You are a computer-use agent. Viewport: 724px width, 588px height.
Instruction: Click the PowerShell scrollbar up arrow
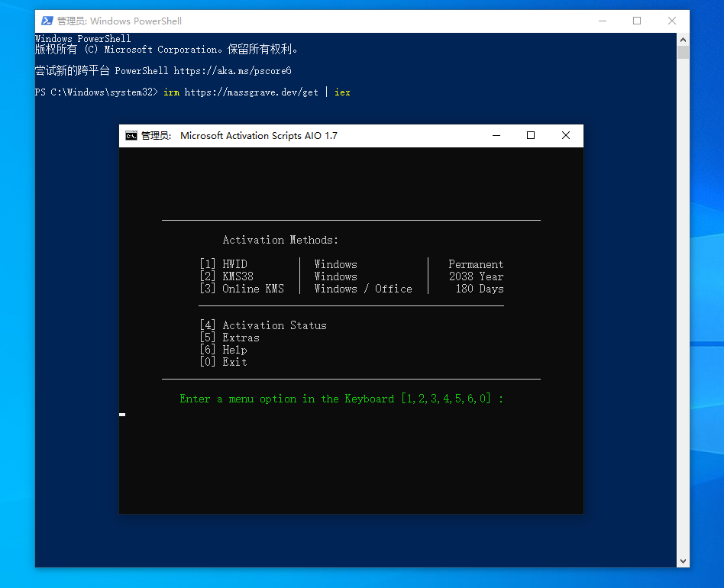tap(683, 40)
